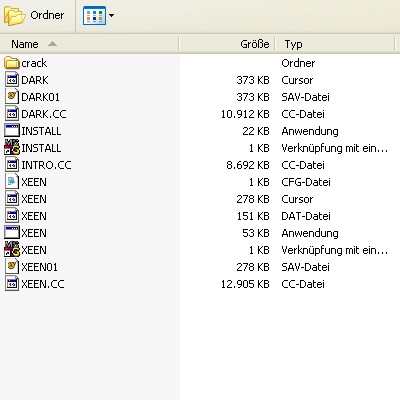Click the 'XEEN' name in the 53 KB Anwendung row

[x=34, y=233]
